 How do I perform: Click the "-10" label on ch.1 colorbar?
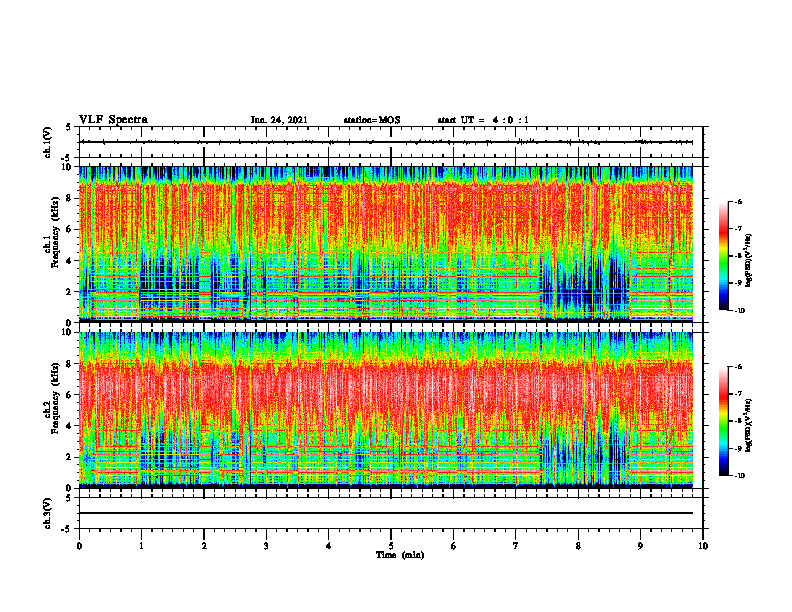pyautogui.click(x=739, y=310)
